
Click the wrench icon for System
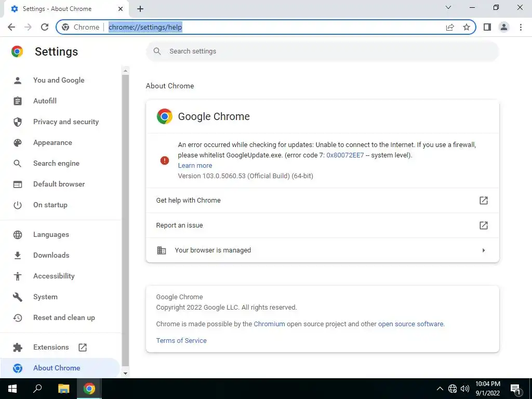point(18,297)
